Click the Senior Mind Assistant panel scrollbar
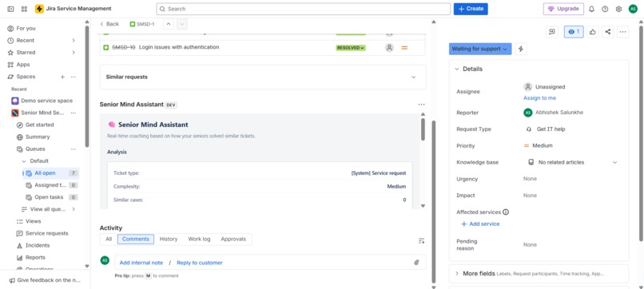Viewport: 644px width, 289px height. (423, 129)
